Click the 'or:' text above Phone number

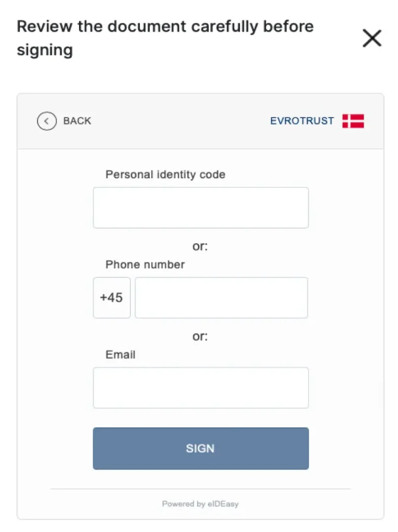point(200,246)
